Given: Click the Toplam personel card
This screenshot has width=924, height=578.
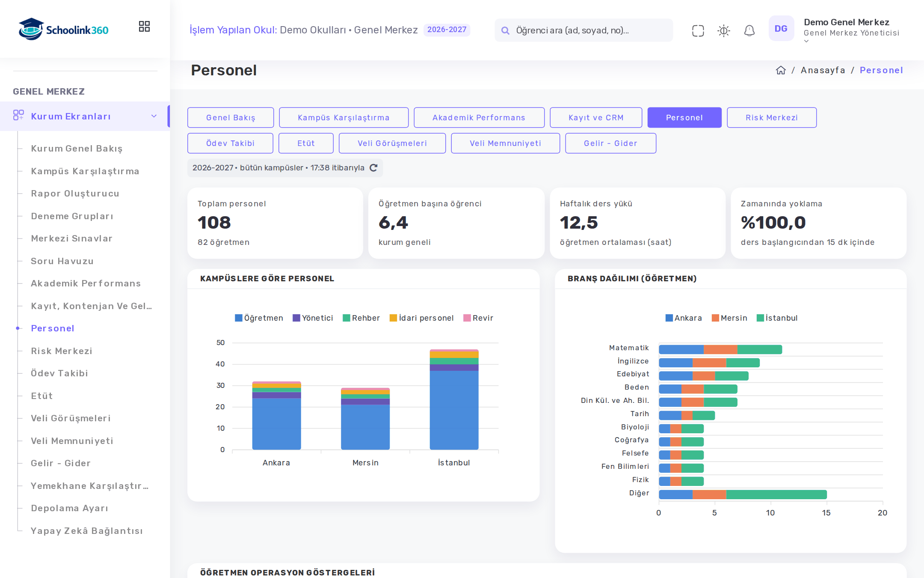Looking at the screenshot, I should 275,223.
